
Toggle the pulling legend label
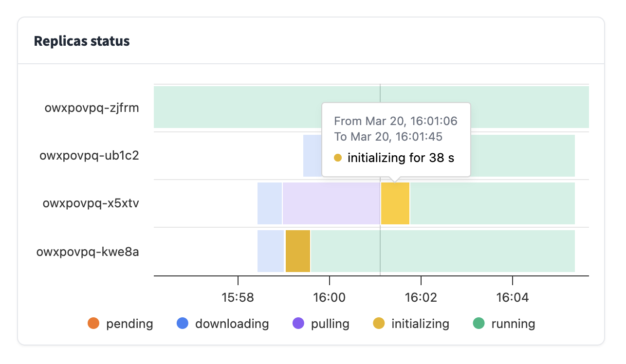[330, 324]
